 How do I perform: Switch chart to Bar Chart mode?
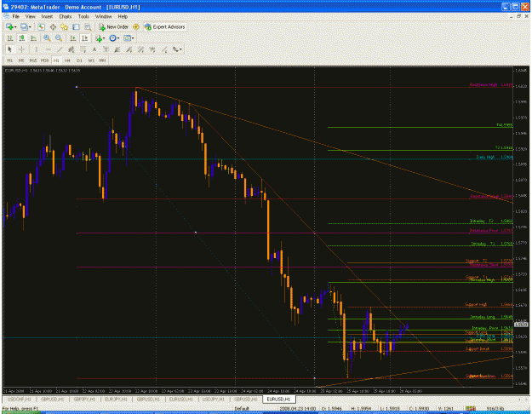[x=10, y=38]
